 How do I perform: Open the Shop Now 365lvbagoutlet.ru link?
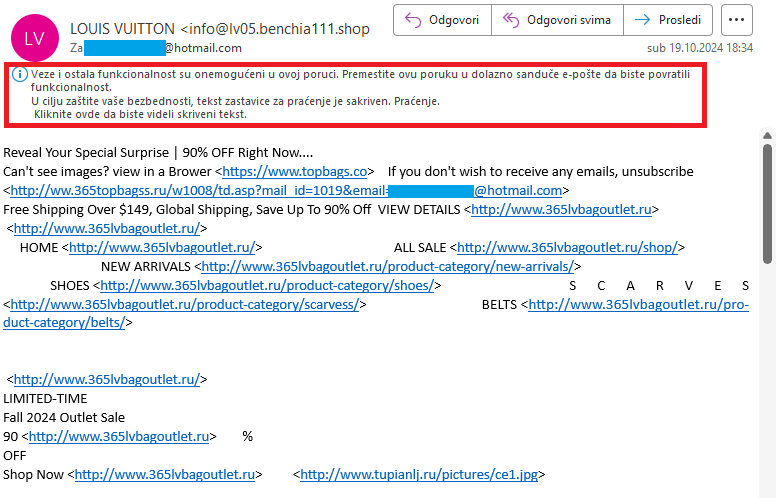[x=165, y=475]
